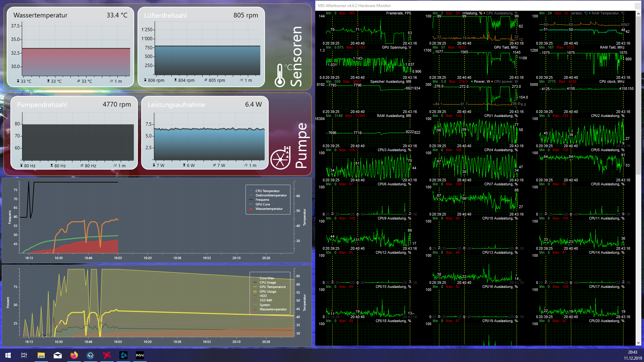Click the Frequenz legend color line
This screenshot has height=362, width=644.
(x=251, y=200)
